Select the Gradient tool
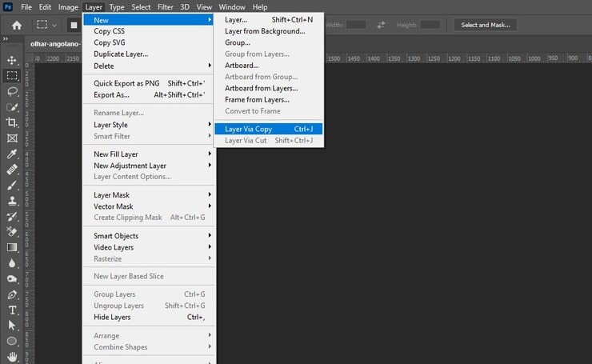The height and width of the screenshot is (364, 592). tap(12, 247)
